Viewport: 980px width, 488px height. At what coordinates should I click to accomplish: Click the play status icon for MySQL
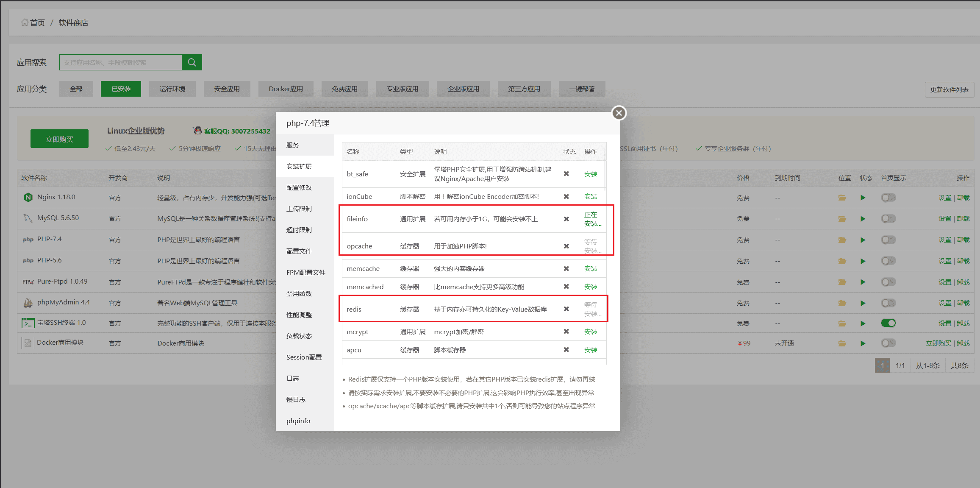[863, 218]
